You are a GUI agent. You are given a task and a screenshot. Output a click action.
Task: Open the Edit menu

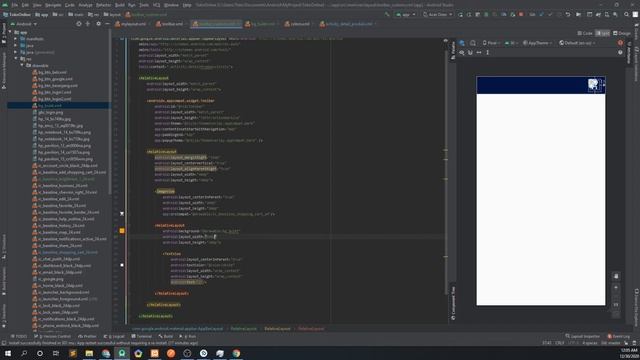click(25, 5)
